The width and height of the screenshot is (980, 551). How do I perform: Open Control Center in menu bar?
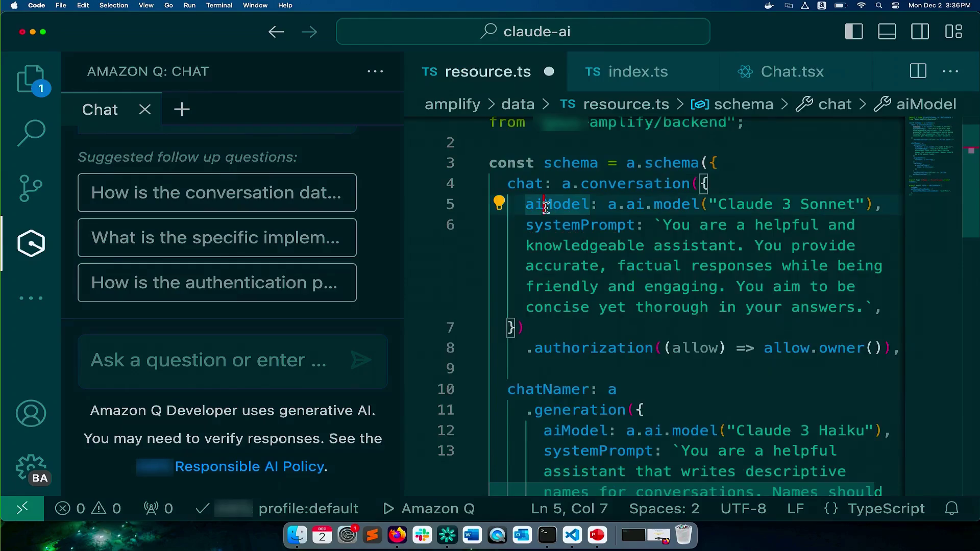pyautogui.click(x=896, y=6)
